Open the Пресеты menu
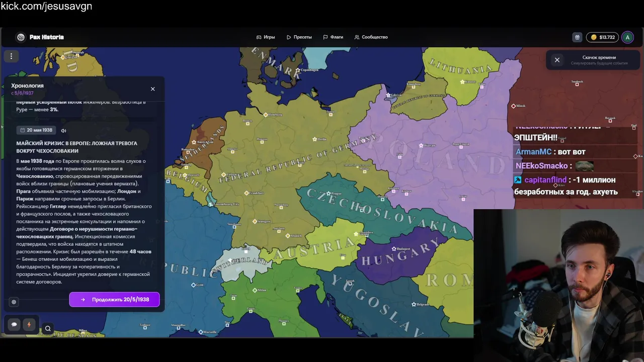Viewport: 644px width, 362px height. click(299, 37)
